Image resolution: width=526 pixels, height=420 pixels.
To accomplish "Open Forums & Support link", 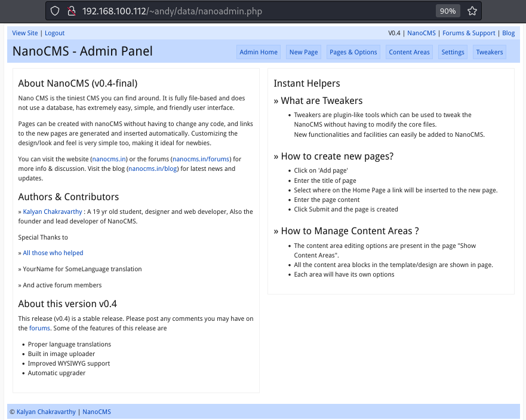I will pyautogui.click(x=469, y=33).
